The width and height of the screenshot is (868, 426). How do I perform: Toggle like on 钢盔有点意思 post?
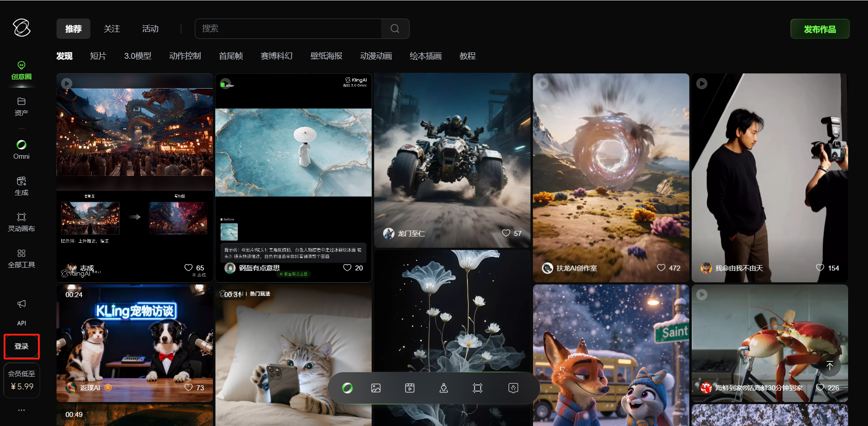[347, 268]
